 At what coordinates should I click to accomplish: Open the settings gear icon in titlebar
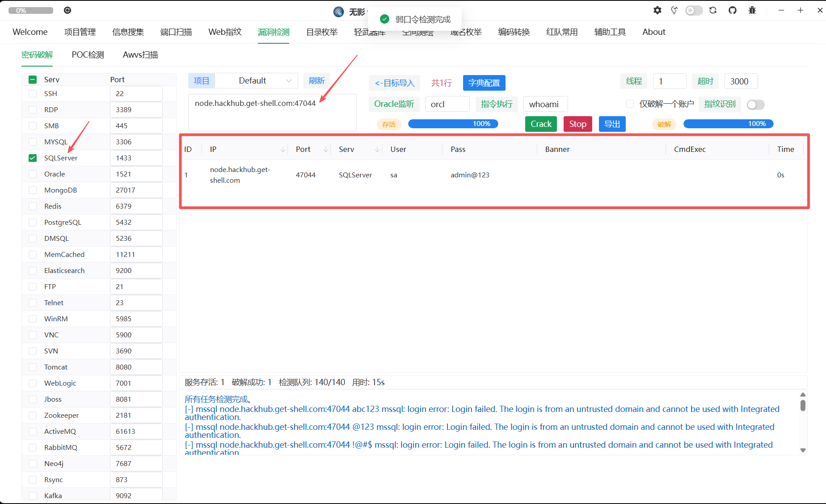click(x=657, y=10)
